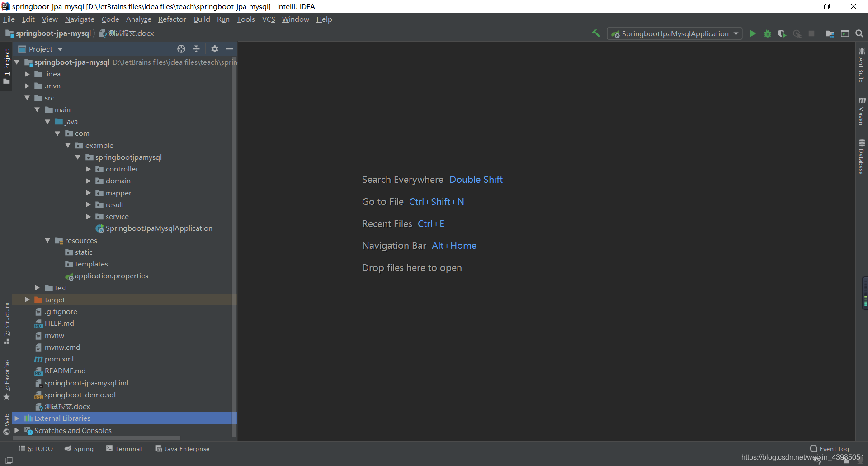Open Search Everywhere magnifier icon
Screen dimensions: 868x466
[859, 33]
